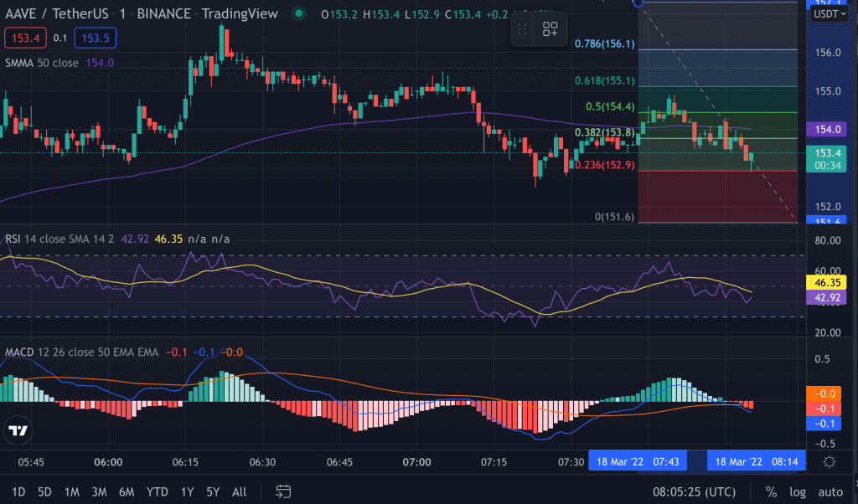Toggle percent scale mode
This screenshot has height=504, width=858.
[771, 491]
